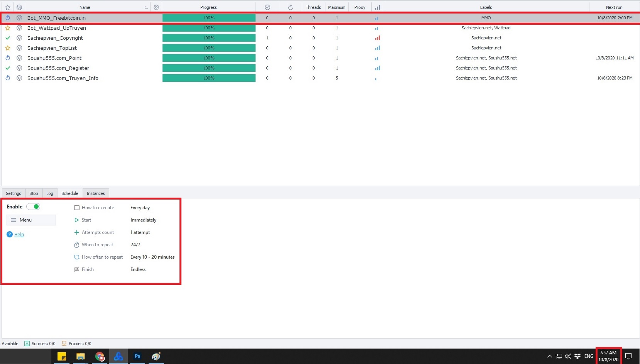The image size is (640, 364).
Task: Open Photoshop from the taskbar
Action: pos(137,356)
